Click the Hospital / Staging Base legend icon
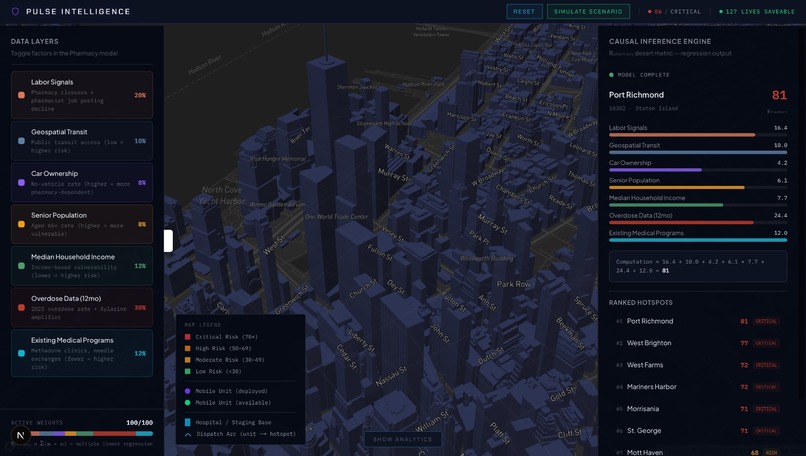This screenshot has height=456, width=806. coord(188,422)
